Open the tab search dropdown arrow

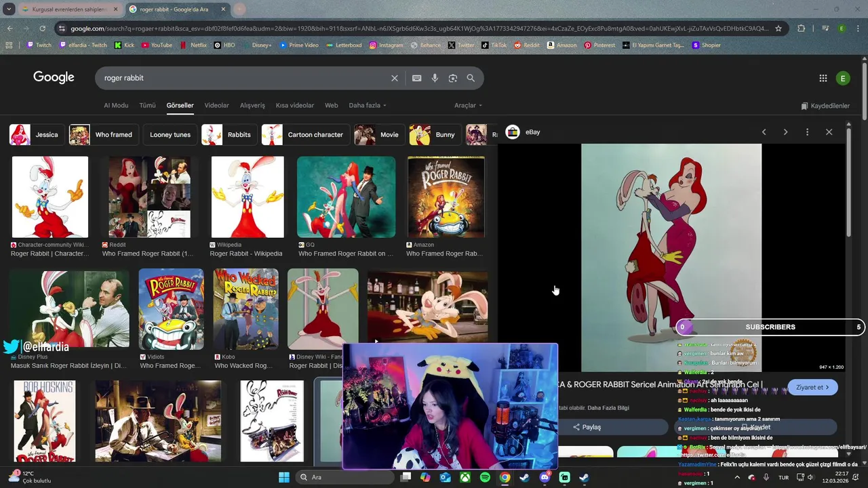pyautogui.click(x=9, y=9)
